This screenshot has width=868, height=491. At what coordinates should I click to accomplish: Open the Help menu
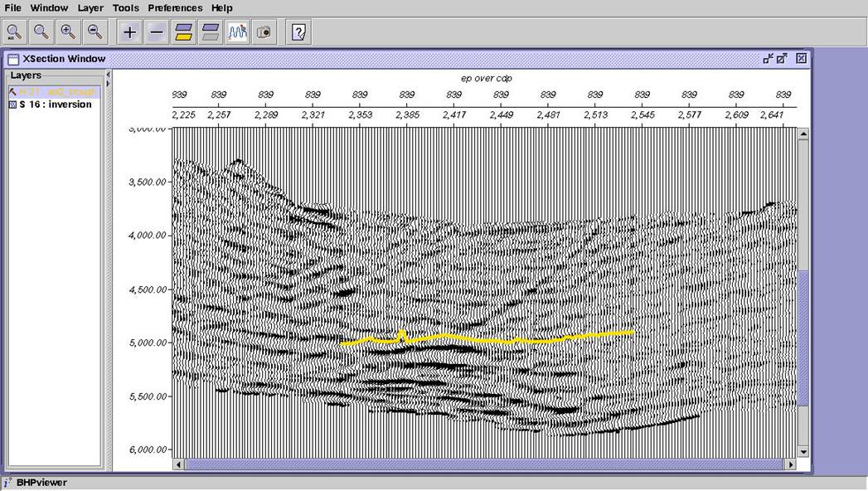click(222, 7)
